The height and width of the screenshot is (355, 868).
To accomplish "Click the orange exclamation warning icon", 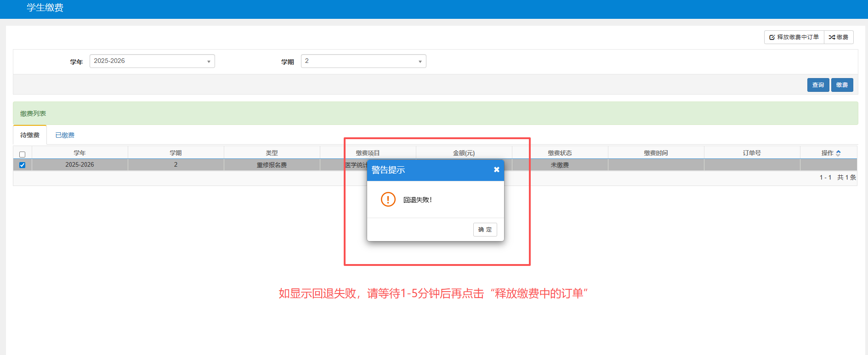I will [x=388, y=199].
